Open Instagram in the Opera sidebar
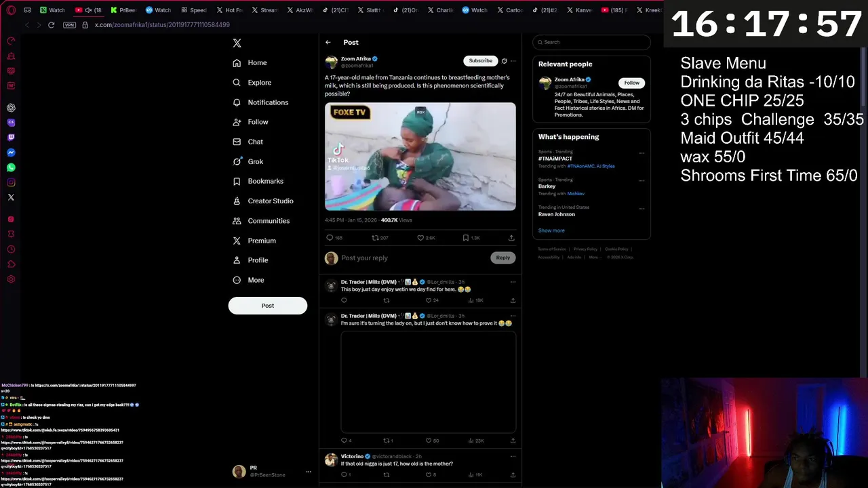The width and height of the screenshot is (868, 488). coord(11,182)
